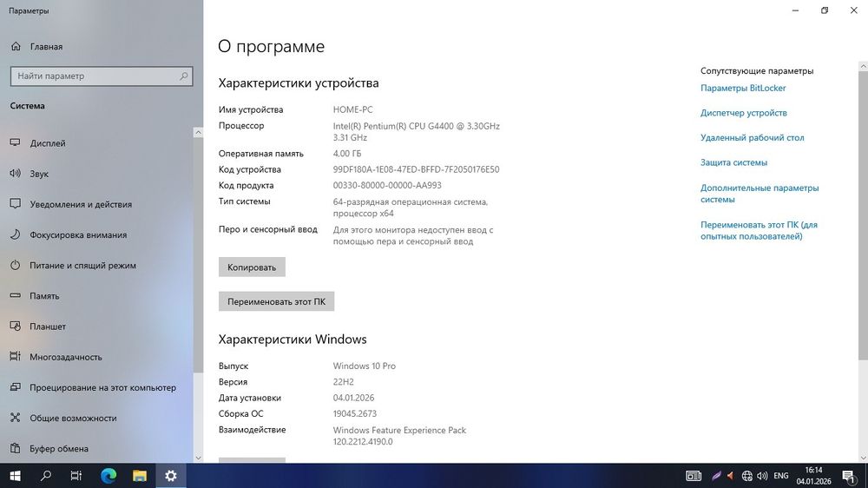Image resolution: width=868 pixels, height=488 pixels.
Task: Click the Буфер обмена clipboard icon
Action: [16, 448]
